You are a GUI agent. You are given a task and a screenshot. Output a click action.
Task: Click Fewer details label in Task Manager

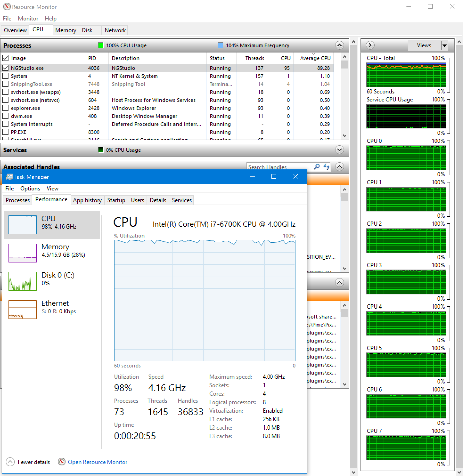[34, 462]
